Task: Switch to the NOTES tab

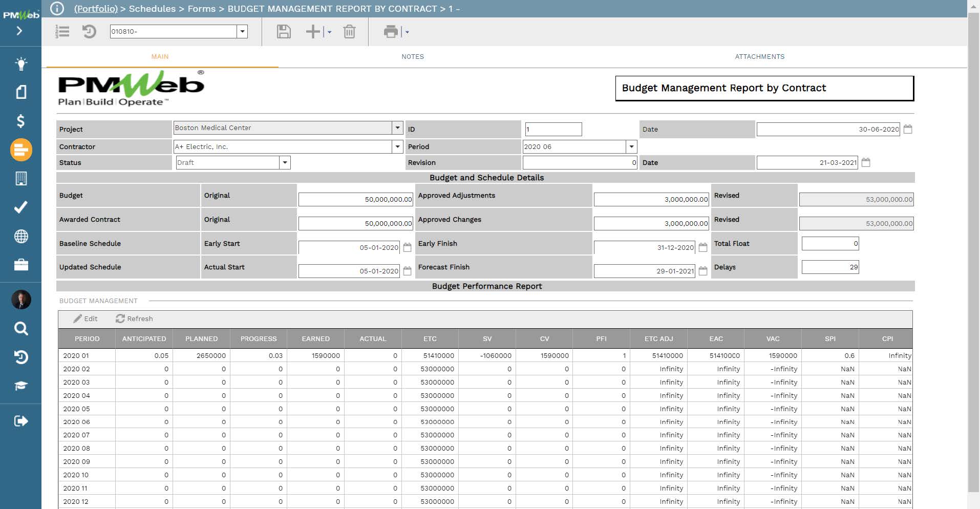Action: tap(412, 57)
